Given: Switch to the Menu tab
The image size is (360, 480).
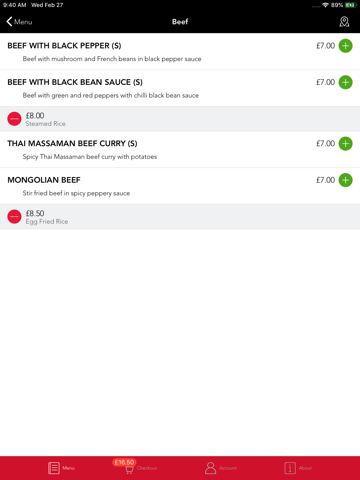Looking at the screenshot, I should pos(61,468).
